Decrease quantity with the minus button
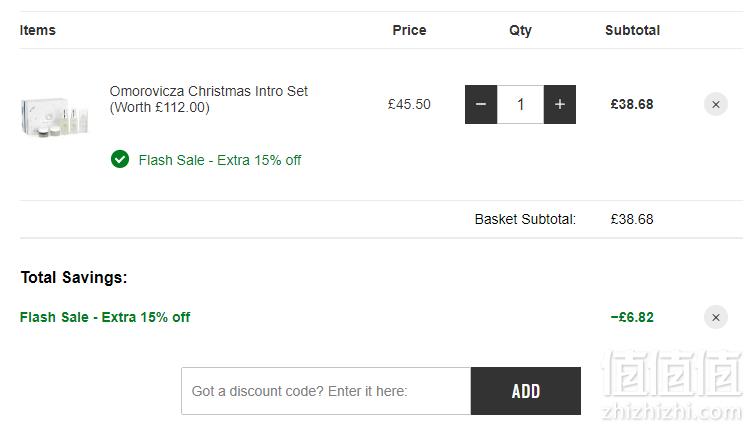The height and width of the screenshot is (429, 751). 481,104
